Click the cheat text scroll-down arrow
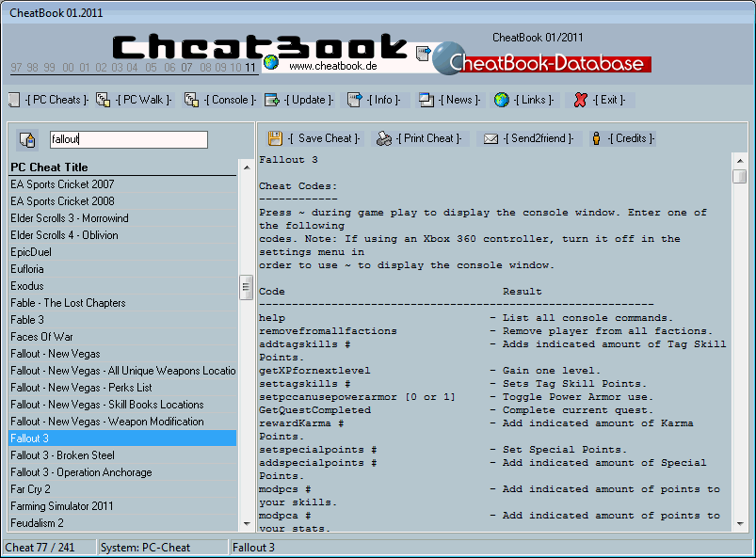Screen dimensions: 756x558 click(740, 524)
